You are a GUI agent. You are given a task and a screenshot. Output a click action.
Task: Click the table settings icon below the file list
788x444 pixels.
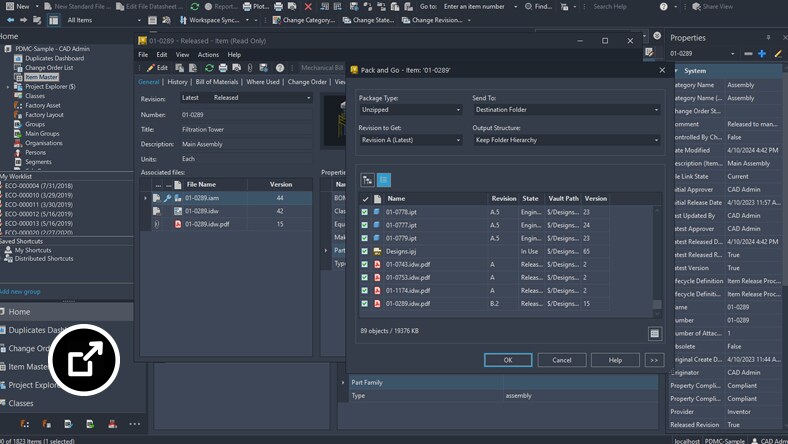pos(654,334)
